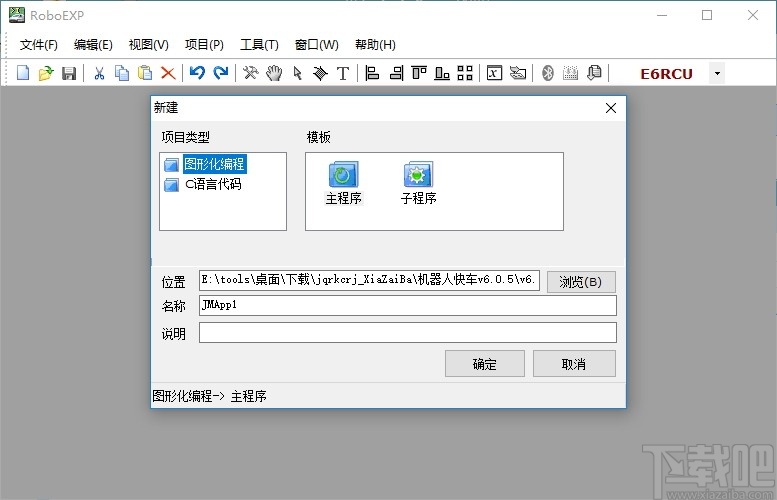
Task: Click the Paste clipboard icon
Action: click(x=145, y=73)
